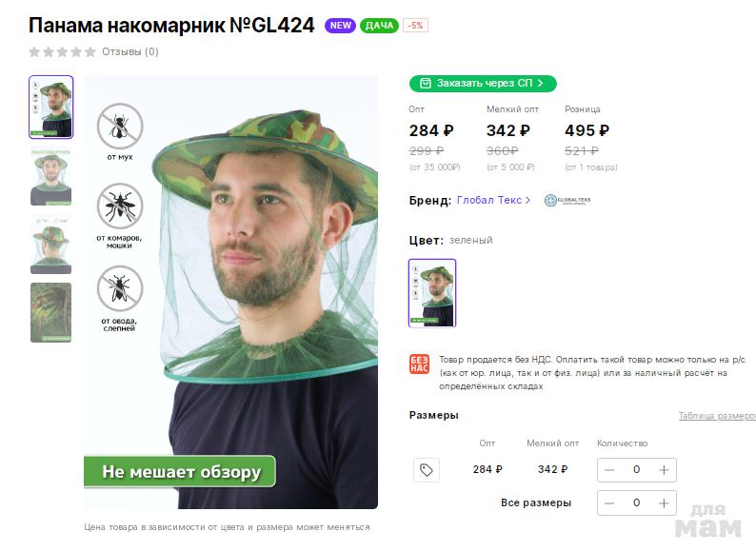Viewport: 756px width, 551px height.
Task: Click the price tag icon in sizes row
Action: 427,470
